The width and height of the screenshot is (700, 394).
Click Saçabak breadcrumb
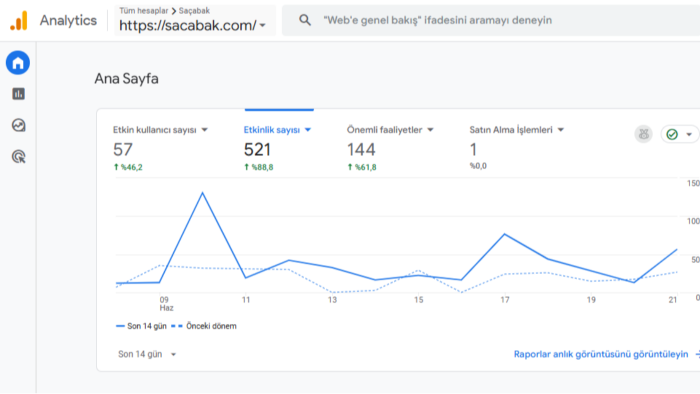pyautogui.click(x=194, y=11)
